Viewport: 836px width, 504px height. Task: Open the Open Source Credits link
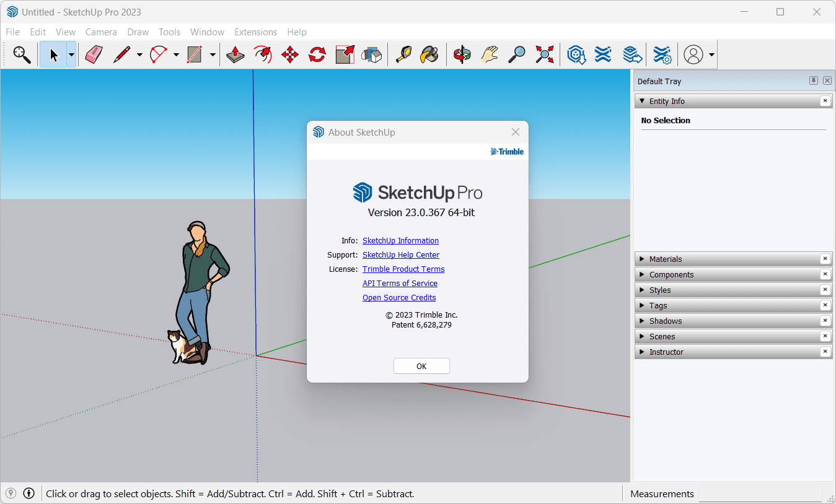[399, 297]
